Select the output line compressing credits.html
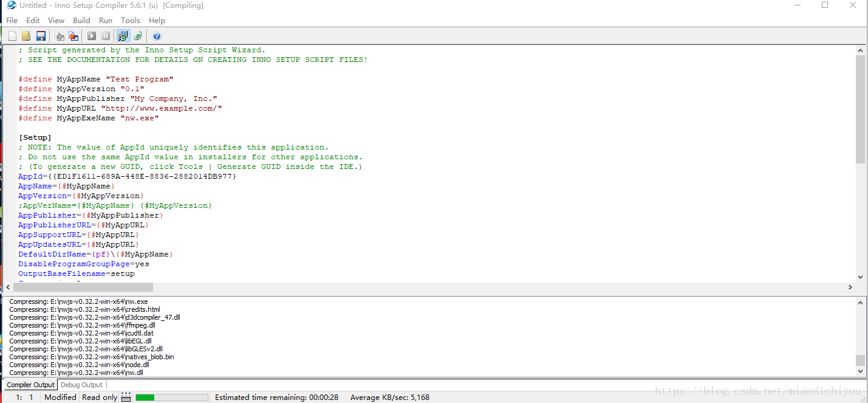This screenshot has width=868, height=403. coord(84,309)
